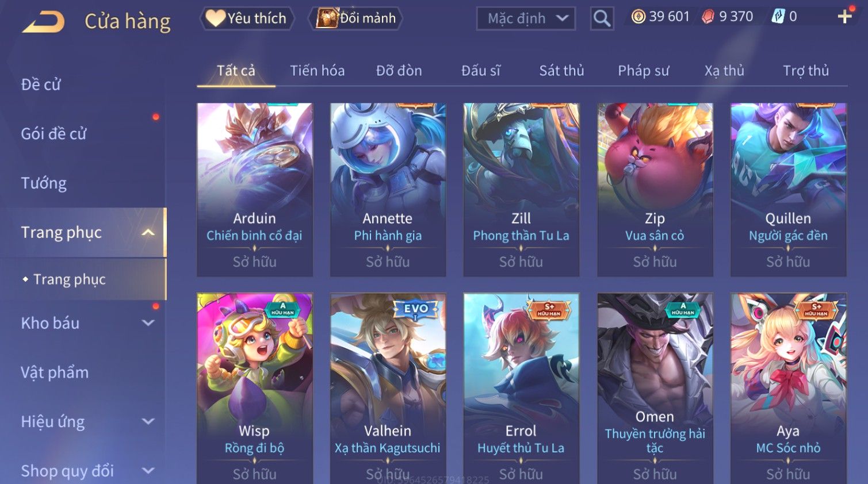Image resolution: width=868 pixels, height=484 pixels.
Task: Open Đổi mảnh chest exchange
Action: pos(355,18)
